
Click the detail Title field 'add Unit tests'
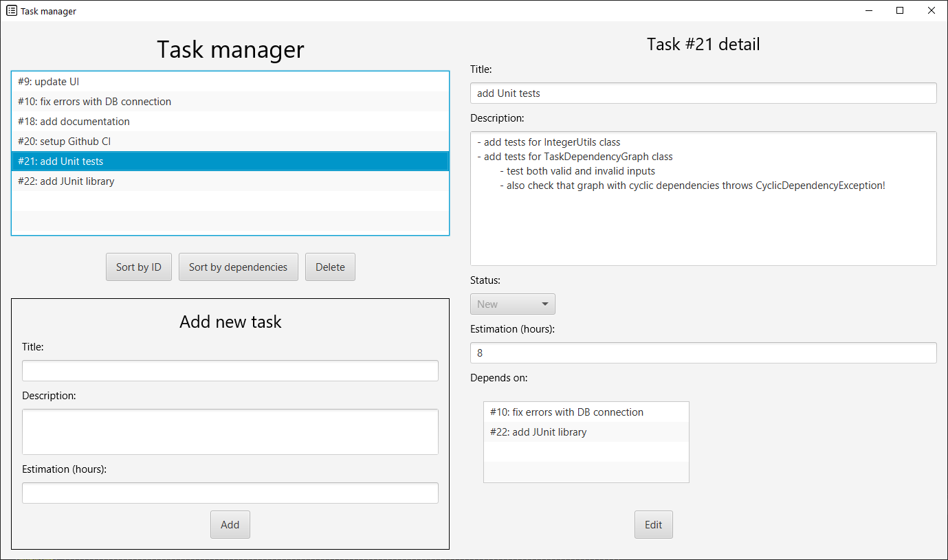pos(703,93)
